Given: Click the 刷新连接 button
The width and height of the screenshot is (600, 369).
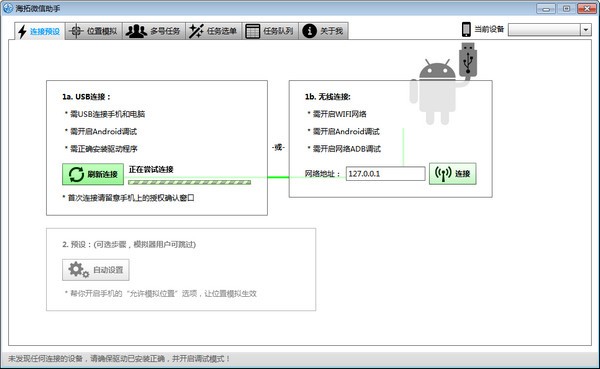Looking at the screenshot, I should coord(93,174).
